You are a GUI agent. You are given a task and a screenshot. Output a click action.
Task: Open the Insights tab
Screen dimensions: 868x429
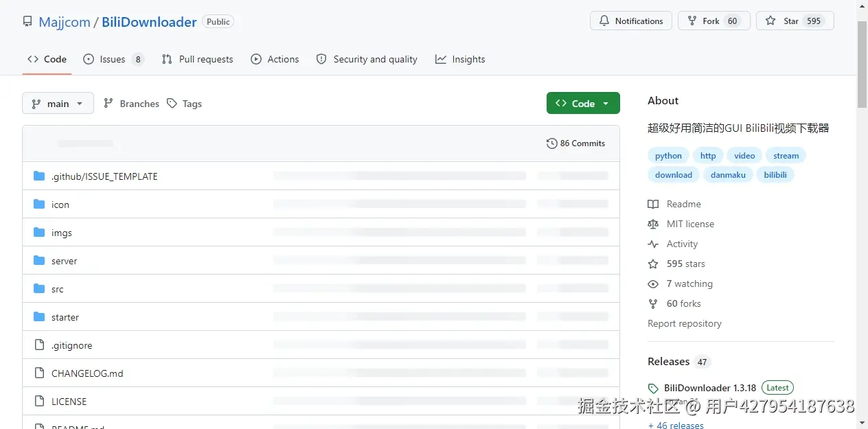[x=460, y=59]
